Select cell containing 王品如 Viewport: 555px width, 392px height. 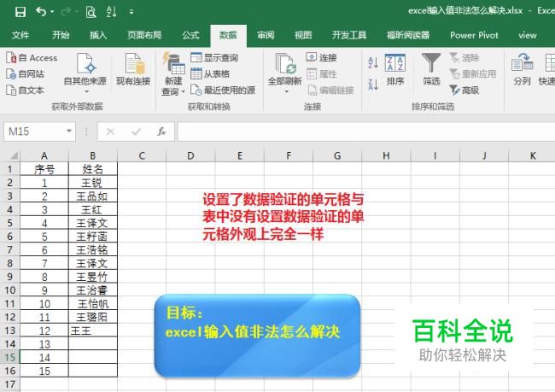[x=93, y=196]
